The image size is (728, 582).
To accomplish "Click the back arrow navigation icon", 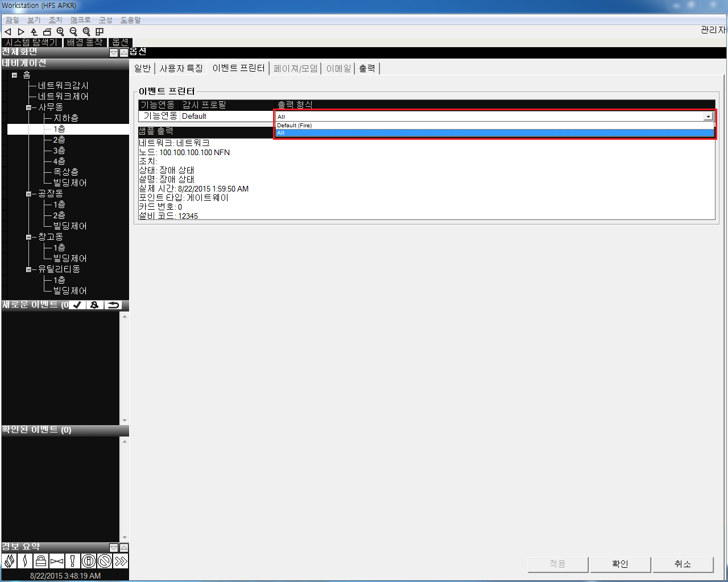I will pyautogui.click(x=8, y=32).
